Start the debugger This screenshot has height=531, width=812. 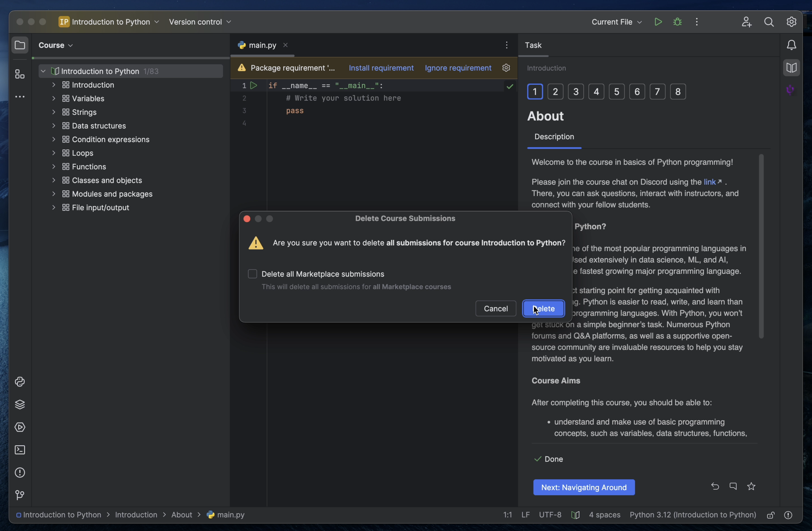[677, 21]
